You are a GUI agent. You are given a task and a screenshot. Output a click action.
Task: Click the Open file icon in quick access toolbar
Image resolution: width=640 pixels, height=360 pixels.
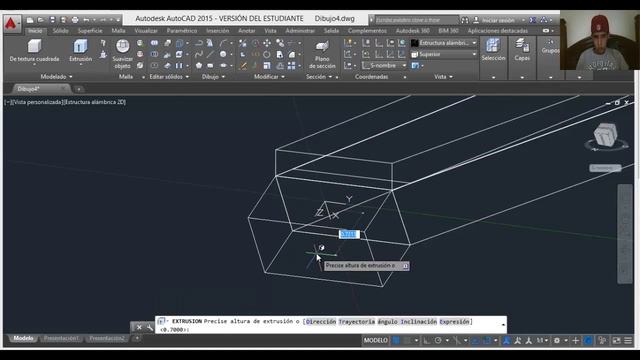(41, 20)
